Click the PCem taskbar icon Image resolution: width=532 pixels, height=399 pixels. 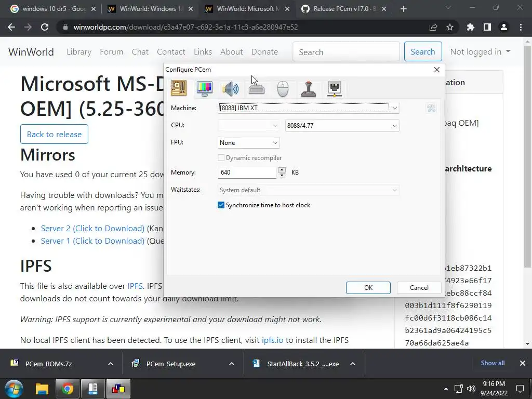(x=118, y=389)
